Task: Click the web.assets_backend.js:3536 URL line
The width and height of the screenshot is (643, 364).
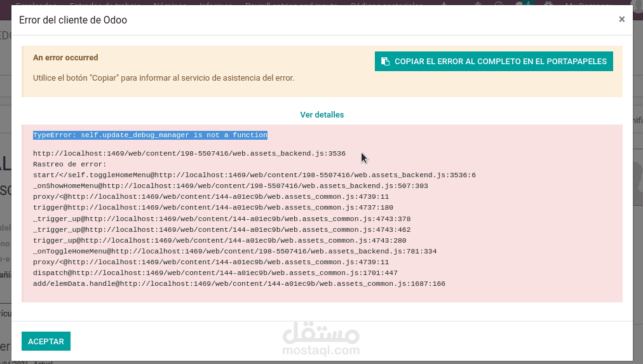Action: [x=189, y=153]
